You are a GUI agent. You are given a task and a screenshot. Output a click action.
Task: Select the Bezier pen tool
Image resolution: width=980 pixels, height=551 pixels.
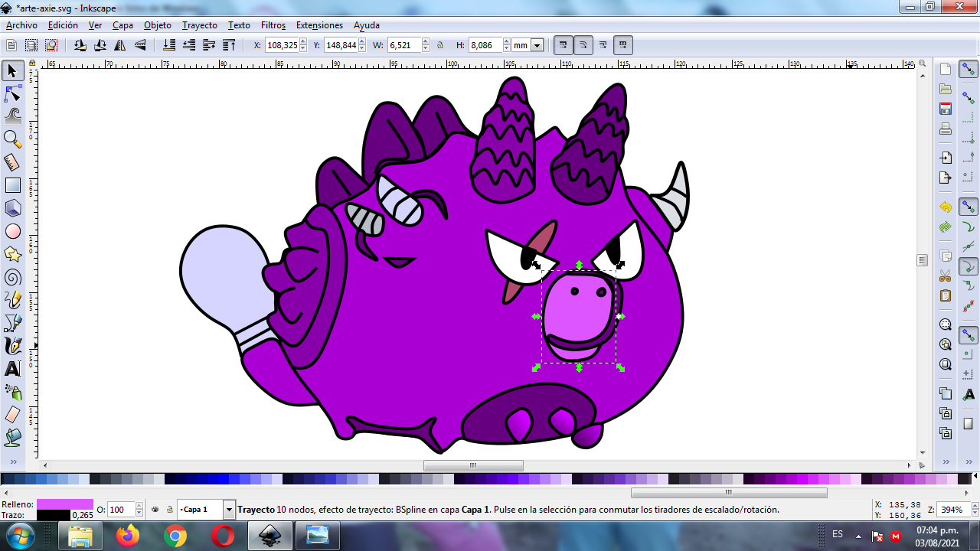12,323
